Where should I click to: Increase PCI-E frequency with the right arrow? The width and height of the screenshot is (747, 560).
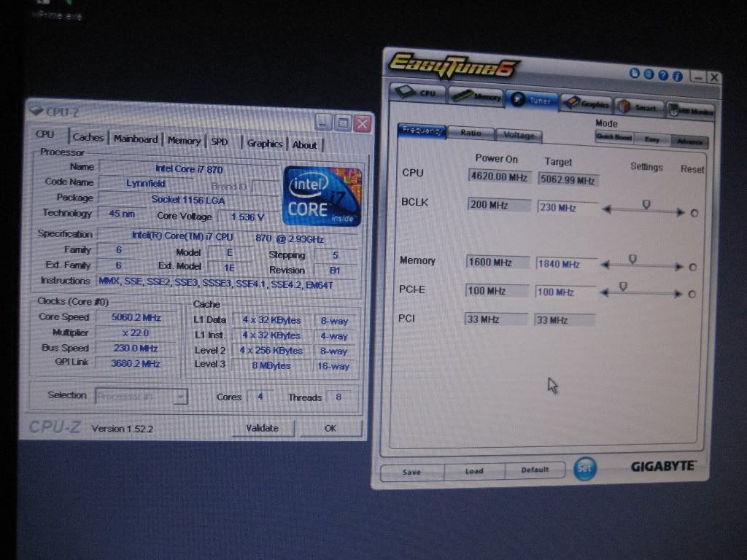pyautogui.click(x=678, y=294)
